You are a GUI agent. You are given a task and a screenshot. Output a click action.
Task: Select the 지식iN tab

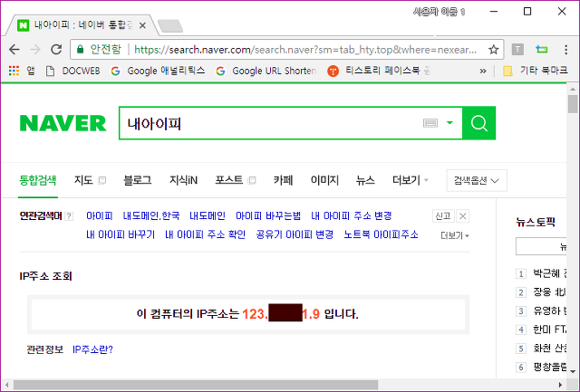[183, 180]
